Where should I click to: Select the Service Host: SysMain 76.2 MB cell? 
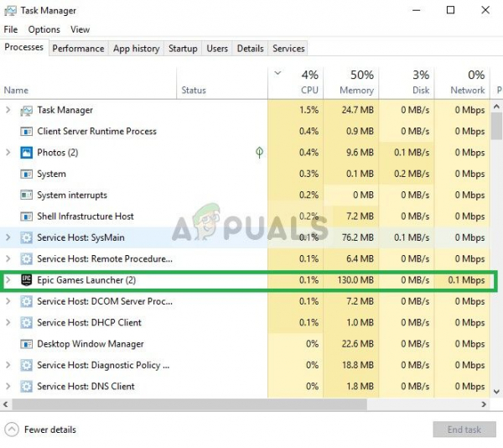coord(351,237)
